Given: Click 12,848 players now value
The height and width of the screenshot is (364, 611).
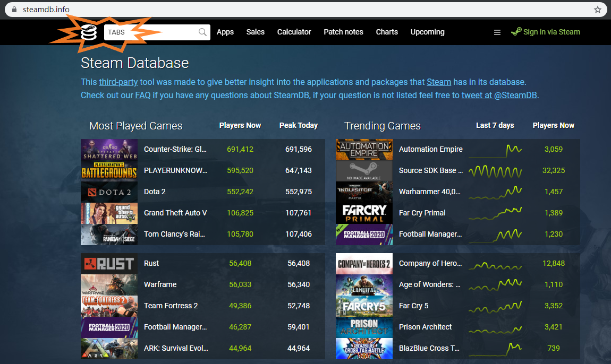Looking at the screenshot, I should pos(553,263).
